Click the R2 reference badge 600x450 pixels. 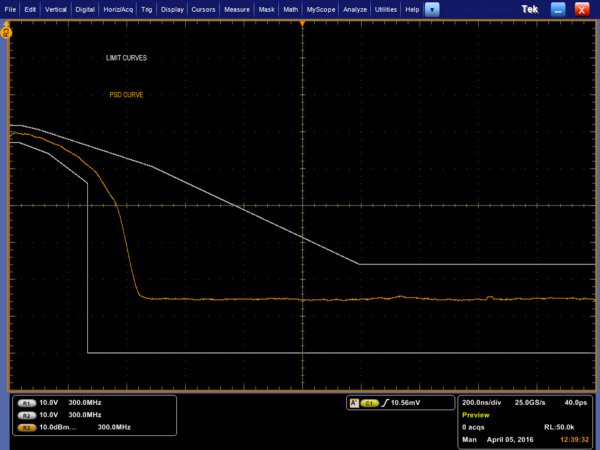coord(26,415)
